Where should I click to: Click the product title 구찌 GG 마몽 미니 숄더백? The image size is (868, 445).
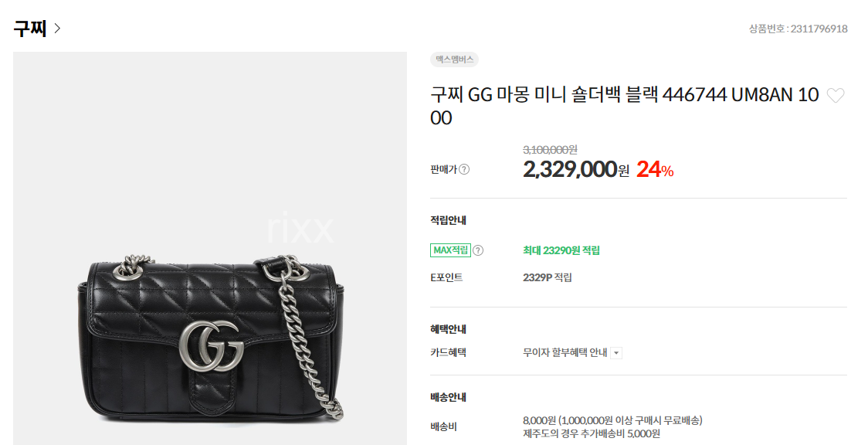point(625,106)
